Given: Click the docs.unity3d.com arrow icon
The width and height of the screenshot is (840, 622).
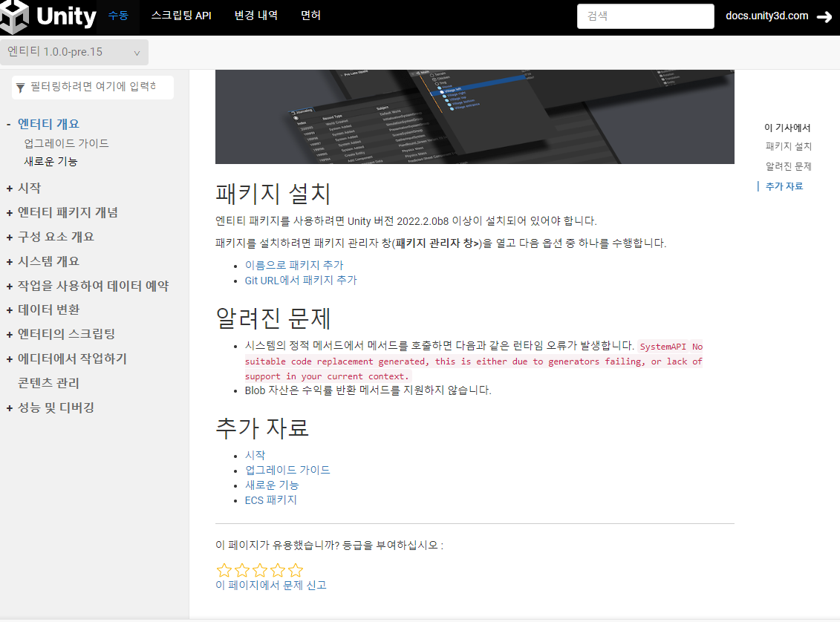Looking at the screenshot, I should pyautogui.click(x=824, y=17).
